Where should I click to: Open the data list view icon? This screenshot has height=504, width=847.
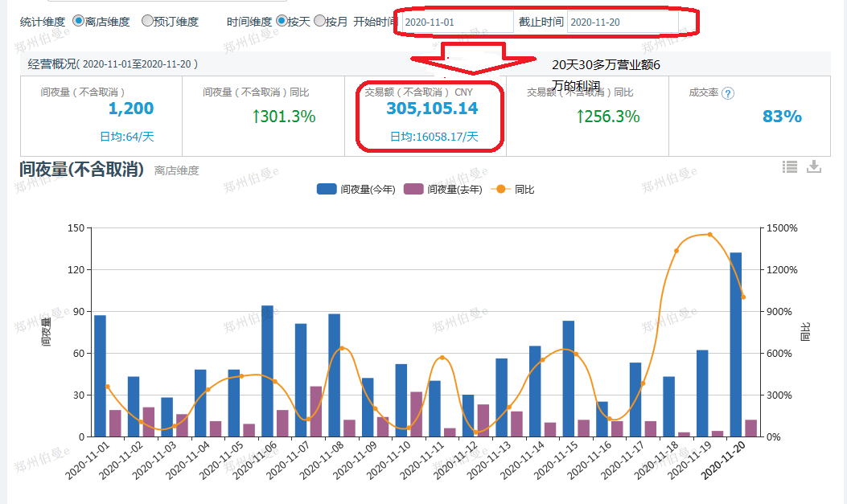pyautogui.click(x=790, y=166)
